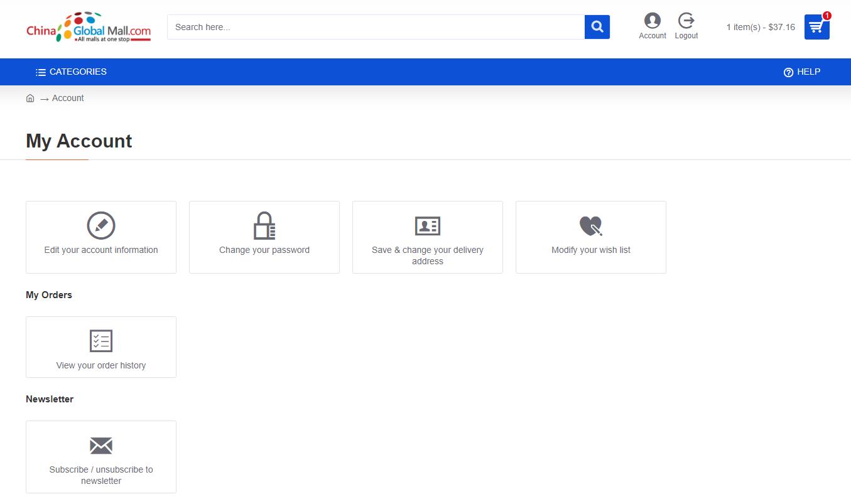Click into the Search here field
Screen dimensions: 851x504
[x=376, y=27]
